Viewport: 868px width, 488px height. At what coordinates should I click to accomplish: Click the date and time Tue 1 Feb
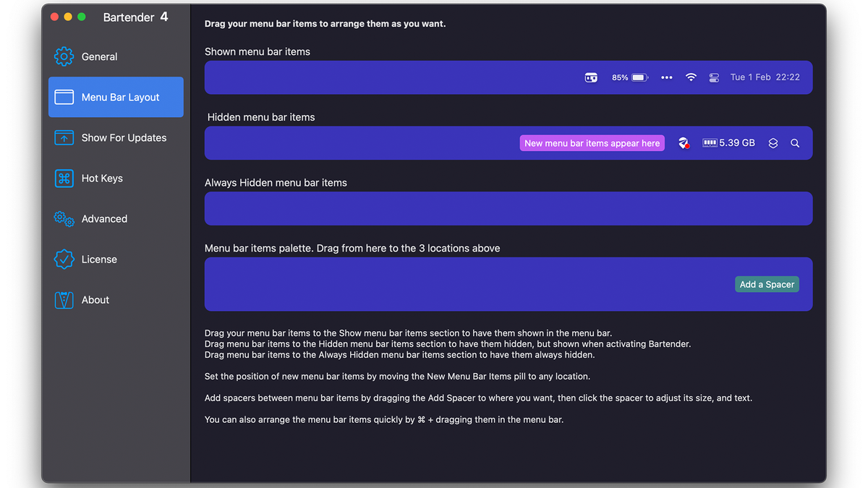(x=765, y=77)
